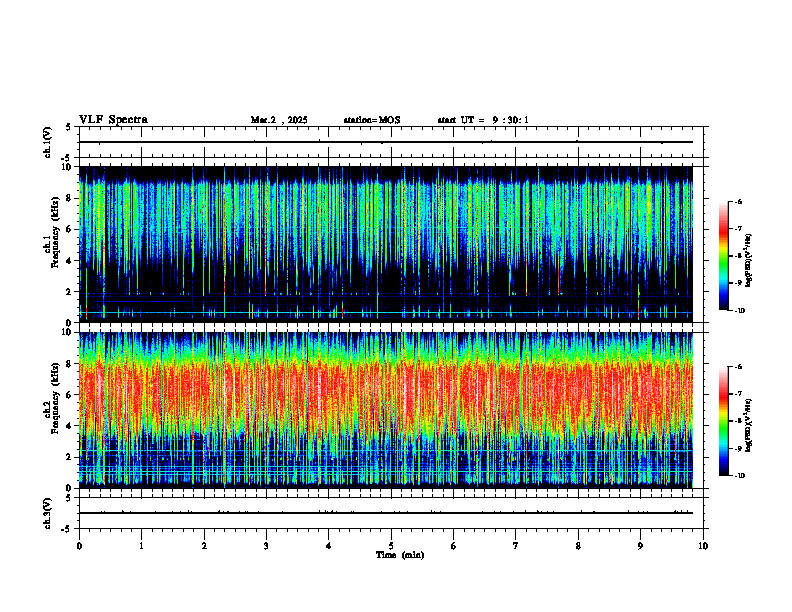
Task: Click the ch.1 frequency tick label "2"
Action: pos(70,292)
